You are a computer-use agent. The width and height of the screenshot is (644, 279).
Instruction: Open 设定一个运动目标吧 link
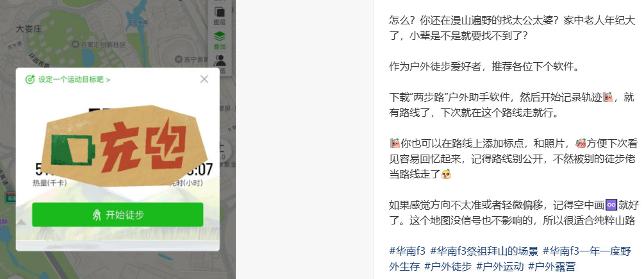[x=74, y=80]
